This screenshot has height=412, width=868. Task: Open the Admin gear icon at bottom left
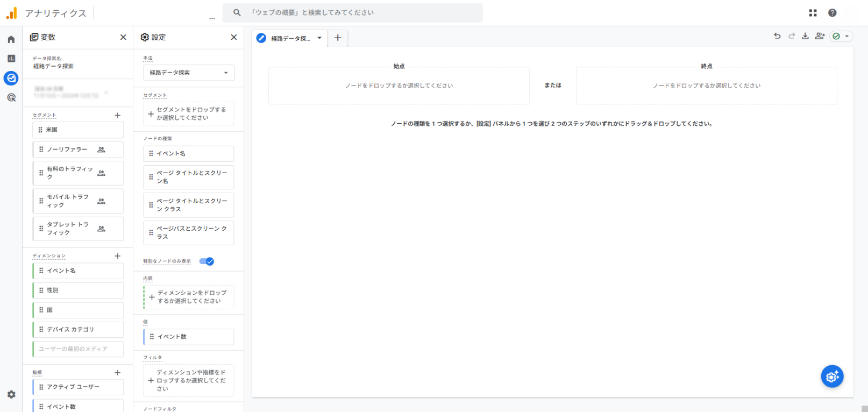pos(11,394)
